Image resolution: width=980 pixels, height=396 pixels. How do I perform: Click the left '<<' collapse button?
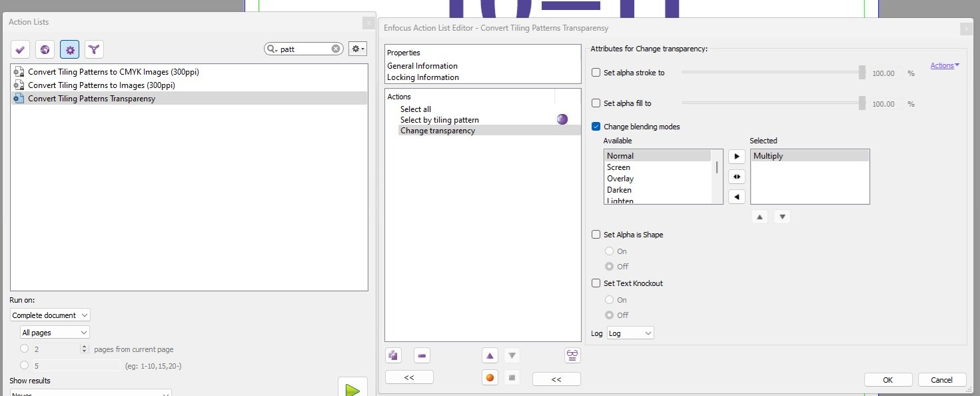[x=409, y=377]
